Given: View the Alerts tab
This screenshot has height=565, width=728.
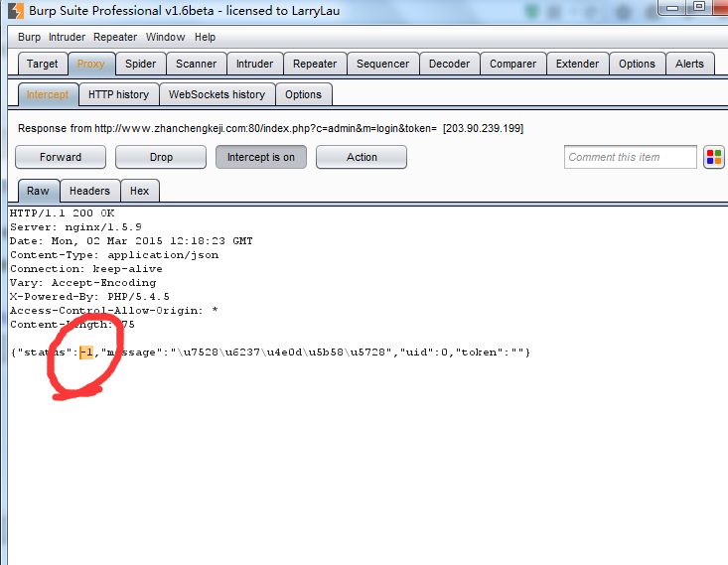Looking at the screenshot, I should tap(689, 64).
